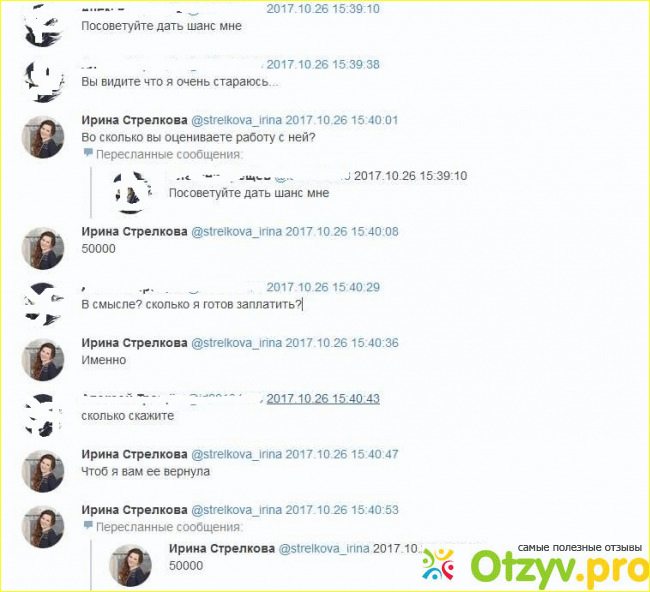
Task: Click the forwarded messages speech icon under 15:40:53
Action: (88, 526)
